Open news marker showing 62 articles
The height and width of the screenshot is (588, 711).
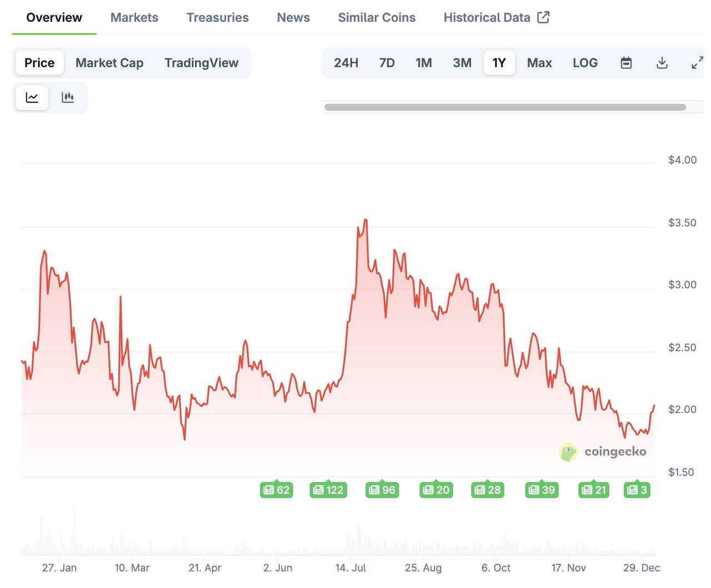pyautogui.click(x=277, y=490)
